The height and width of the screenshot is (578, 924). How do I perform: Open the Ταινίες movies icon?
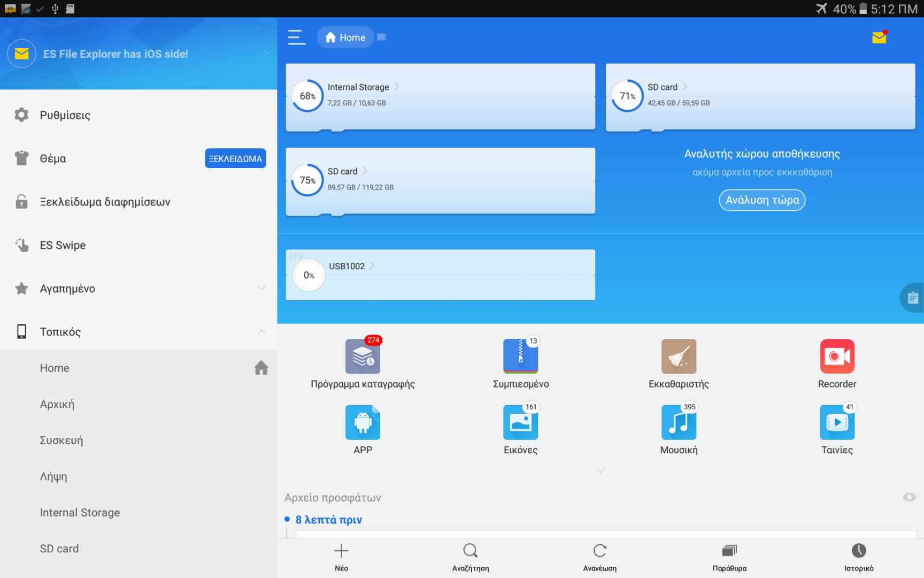(x=837, y=422)
